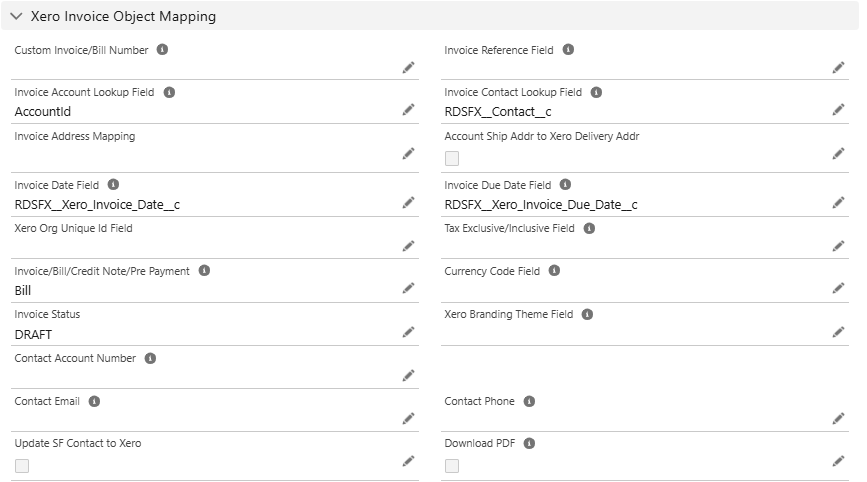The height and width of the screenshot is (482, 867).
Task: Click edit pencil for Invoice Date Field
Action: point(408,203)
